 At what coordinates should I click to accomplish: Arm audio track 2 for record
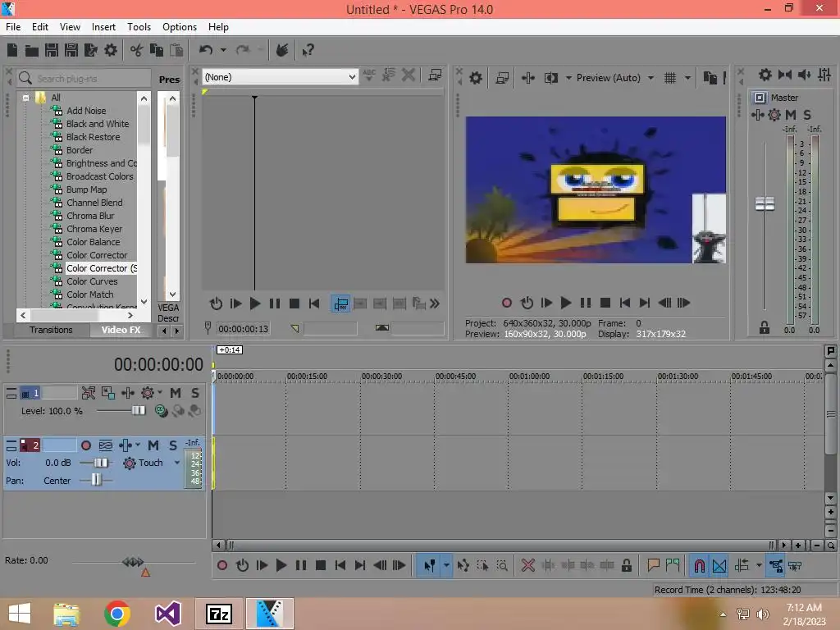(85, 445)
